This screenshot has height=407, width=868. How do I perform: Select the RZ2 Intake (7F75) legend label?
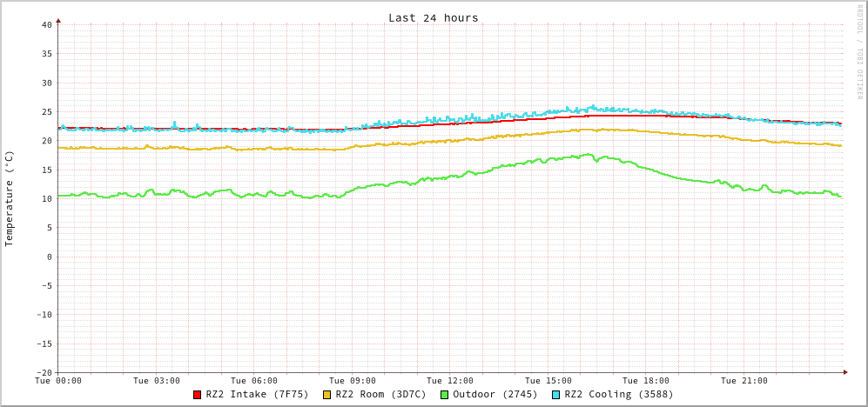(x=257, y=395)
